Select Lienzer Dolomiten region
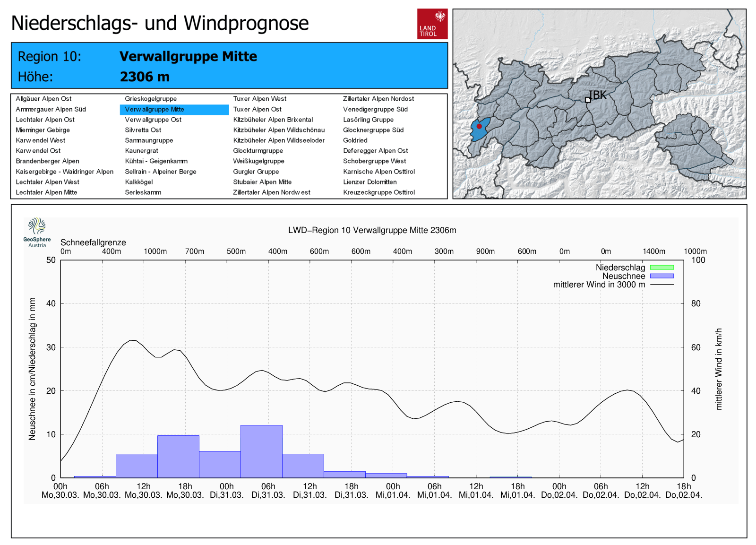The width and height of the screenshot is (756, 545). (369, 182)
